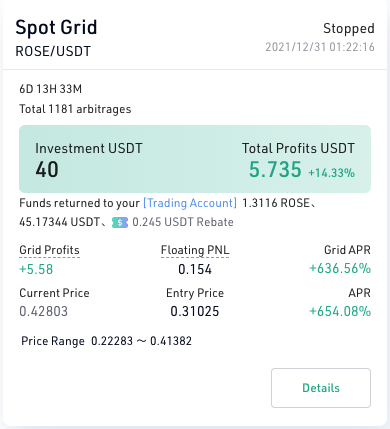Click the Stopped status label
The width and height of the screenshot is (390, 429).
coord(349,28)
